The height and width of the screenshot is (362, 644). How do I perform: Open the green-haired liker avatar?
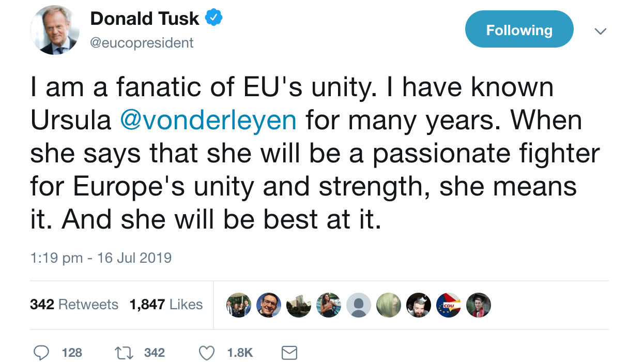[x=389, y=305]
